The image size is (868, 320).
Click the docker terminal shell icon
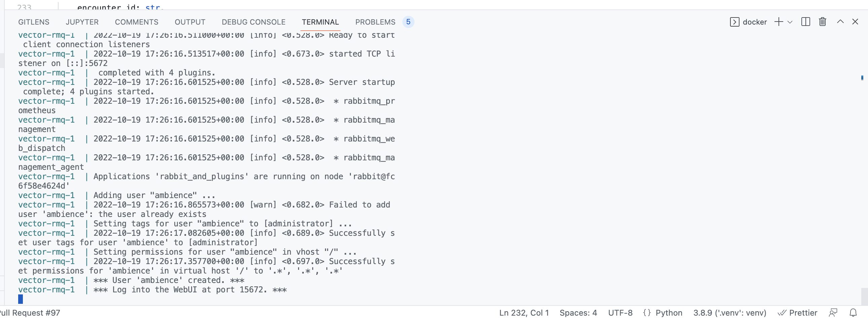click(734, 22)
